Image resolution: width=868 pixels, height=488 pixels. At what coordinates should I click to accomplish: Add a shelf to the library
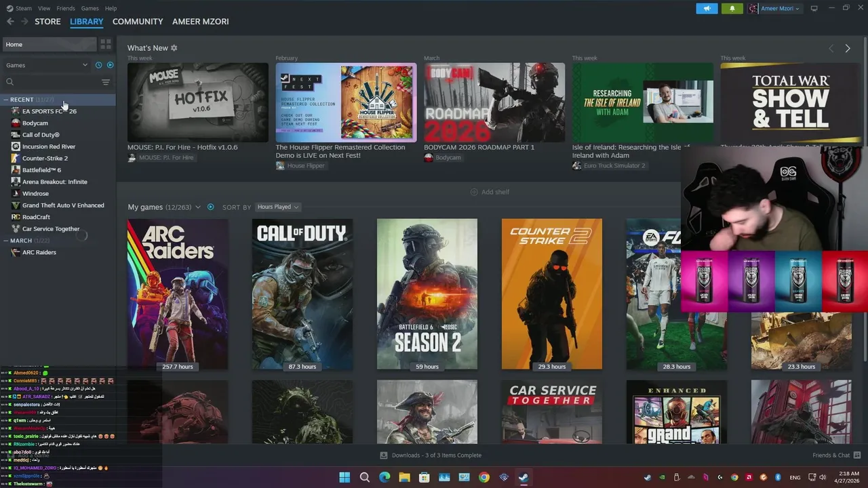[x=490, y=192]
